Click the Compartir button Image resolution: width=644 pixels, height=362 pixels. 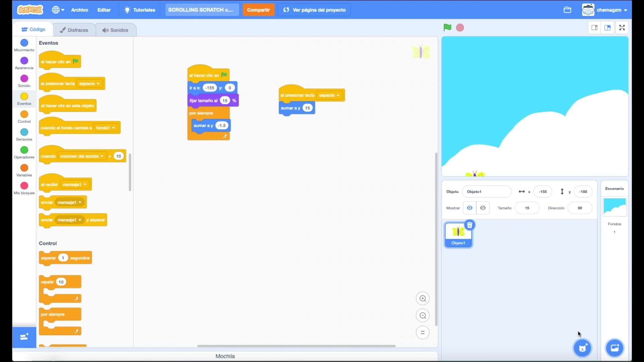point(258,10)
